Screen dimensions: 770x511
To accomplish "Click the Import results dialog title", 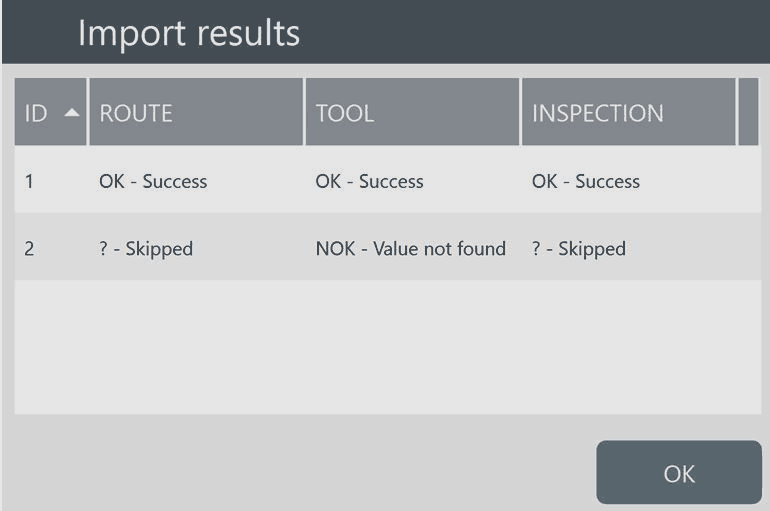I will [x=189, y=33].
